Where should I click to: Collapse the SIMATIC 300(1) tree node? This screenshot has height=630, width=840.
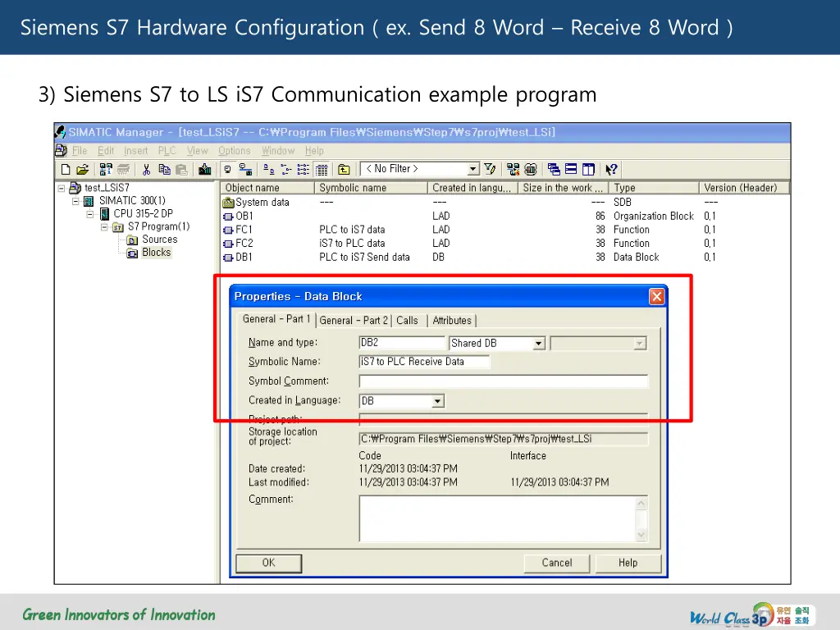click(x=75, y=202)
